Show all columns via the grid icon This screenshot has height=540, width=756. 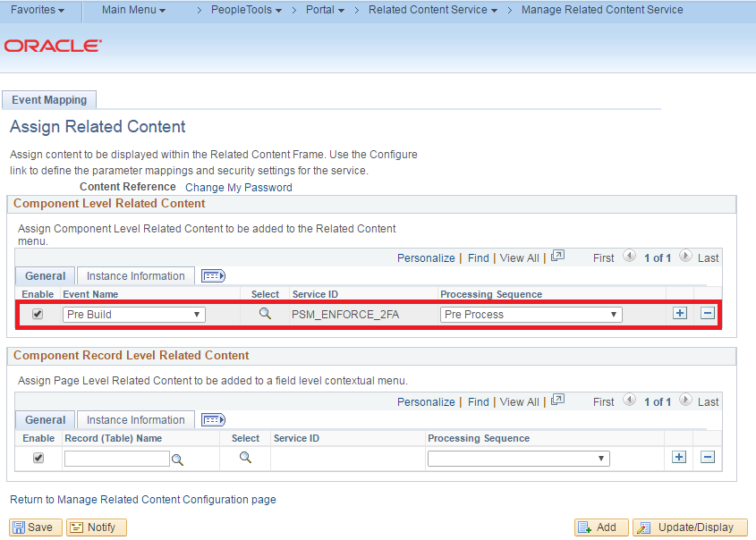(212, 275)
